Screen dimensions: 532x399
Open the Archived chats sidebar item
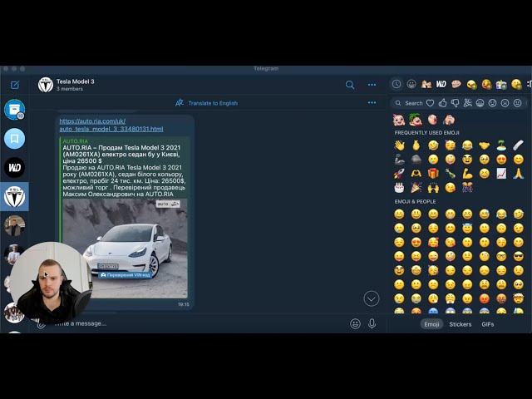pyautogui.click(x=15, y=110)
